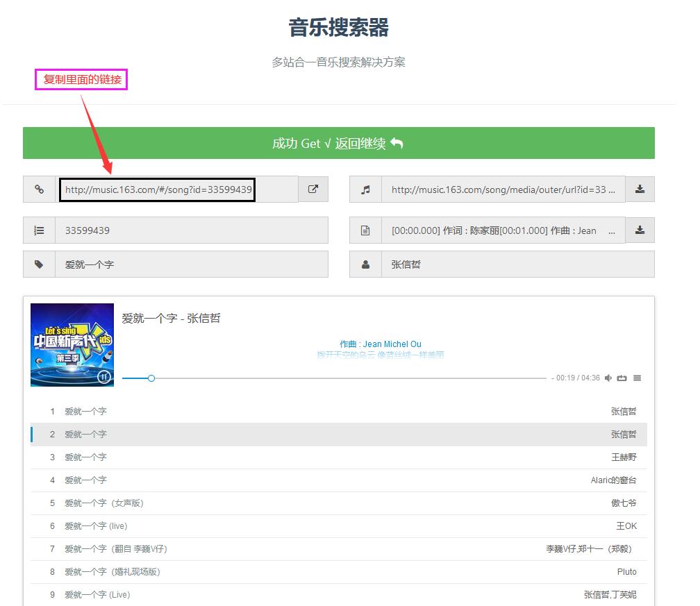
Task: Play track 6 爱就一个字 (live) by 王OK
Action: coord(338,525)
